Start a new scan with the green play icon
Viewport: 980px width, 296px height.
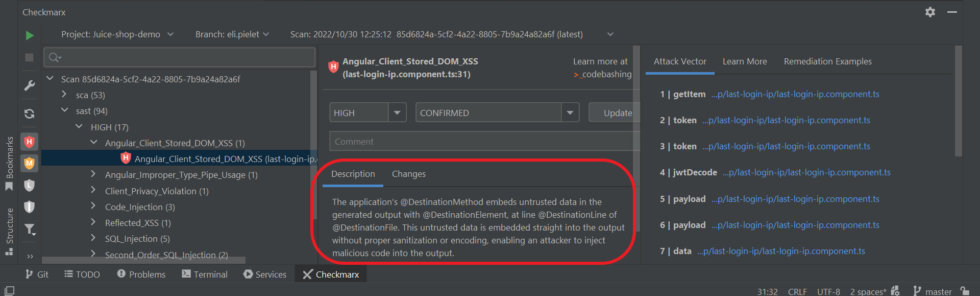point(30,35)
